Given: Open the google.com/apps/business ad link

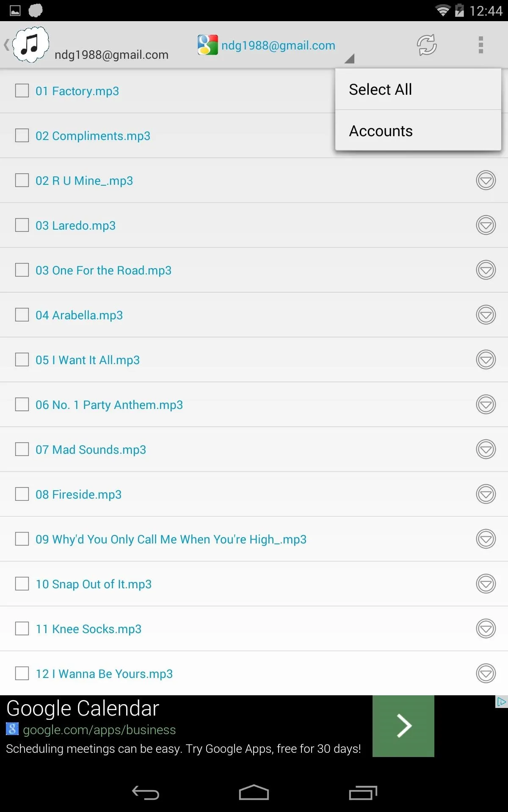Looking at the screenshot, I should pyautogui.click(x=99, y=730).
